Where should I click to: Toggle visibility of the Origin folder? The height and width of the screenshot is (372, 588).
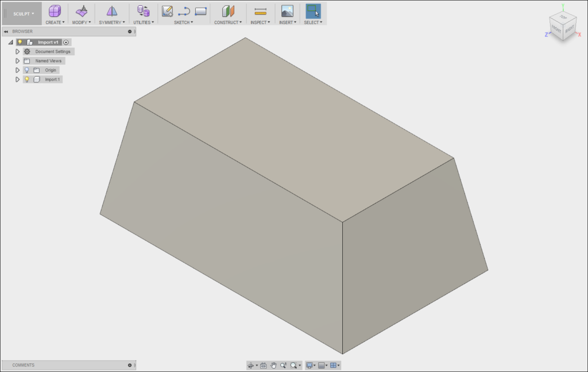(x=28, y=70)
